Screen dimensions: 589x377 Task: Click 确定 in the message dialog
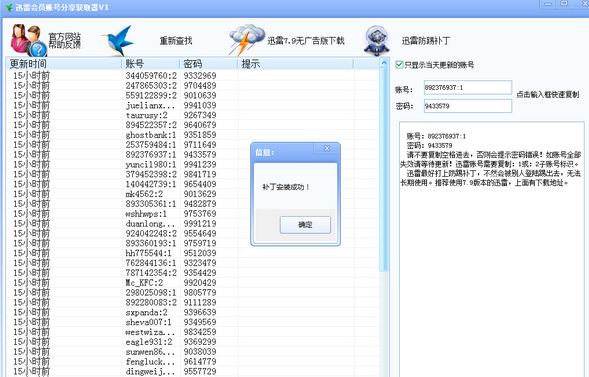coord(305,225)
